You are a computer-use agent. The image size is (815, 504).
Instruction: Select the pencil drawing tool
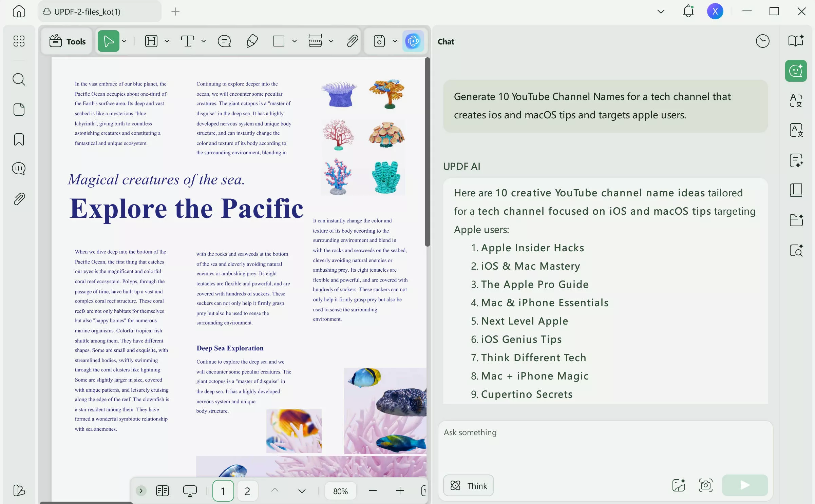tap(252, 41)
